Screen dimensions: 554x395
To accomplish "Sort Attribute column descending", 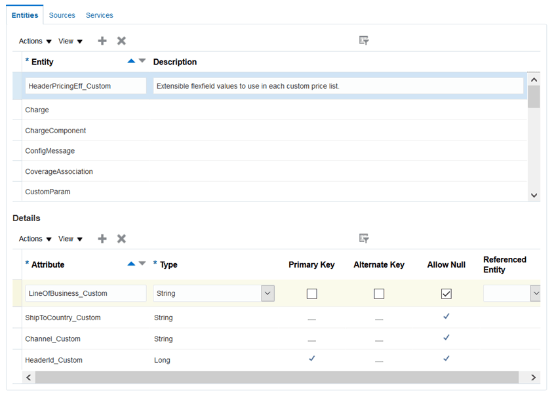I will (x=142, y=263).
